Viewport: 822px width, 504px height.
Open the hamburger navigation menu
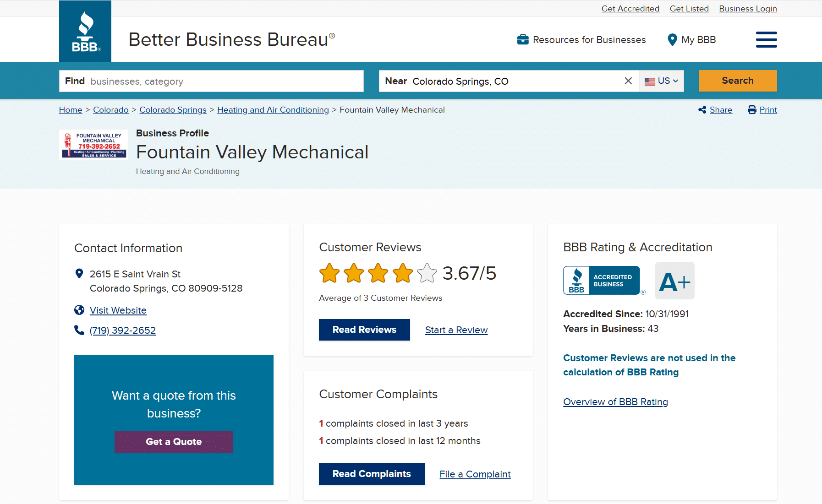(766, 39)
